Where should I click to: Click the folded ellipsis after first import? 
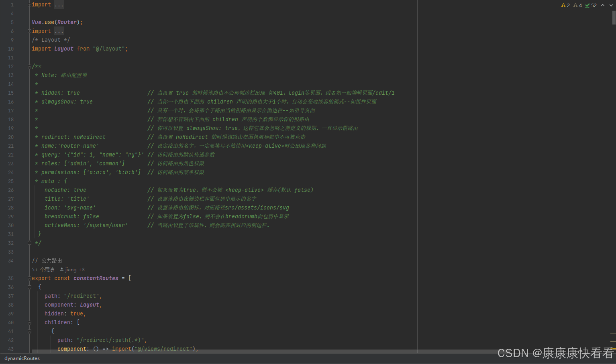pos(59,5)
